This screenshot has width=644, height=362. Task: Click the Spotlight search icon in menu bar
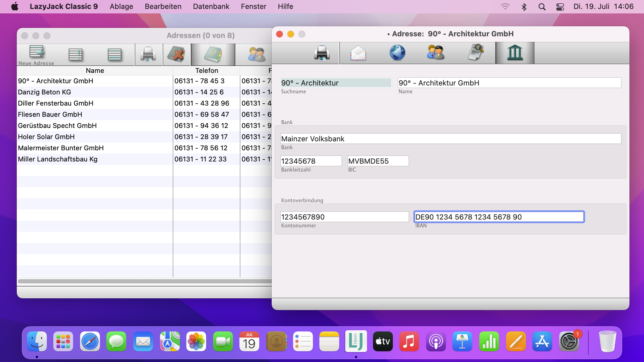[542, 7]
